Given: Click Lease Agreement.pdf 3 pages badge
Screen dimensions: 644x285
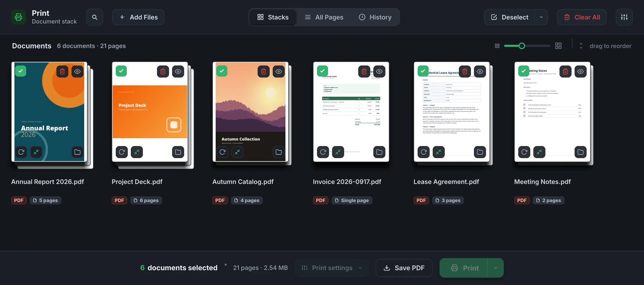Looking at the screenshot, I should [448, 200].
